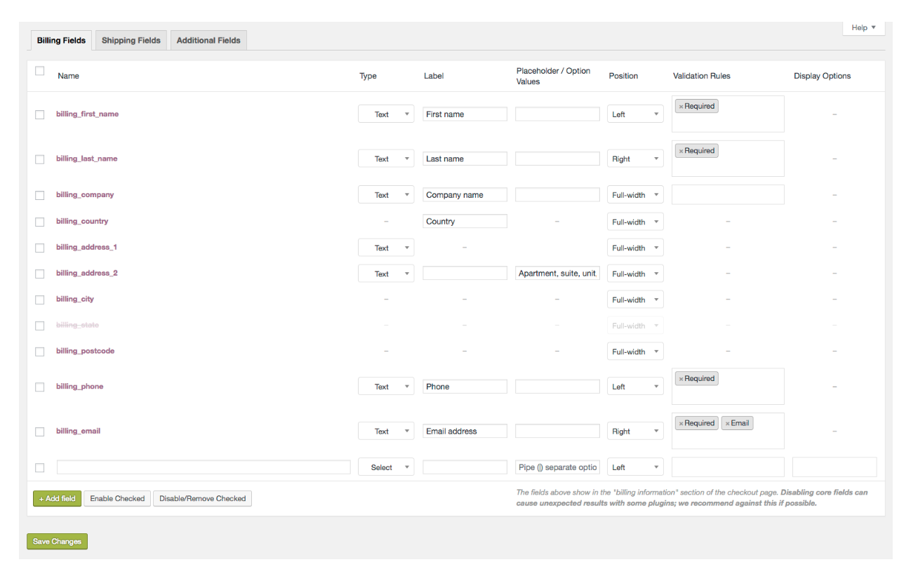Remove the Required rule from billing_email
Image resolution: width=918 pixels, height=588 pixels.
[680, 422]
